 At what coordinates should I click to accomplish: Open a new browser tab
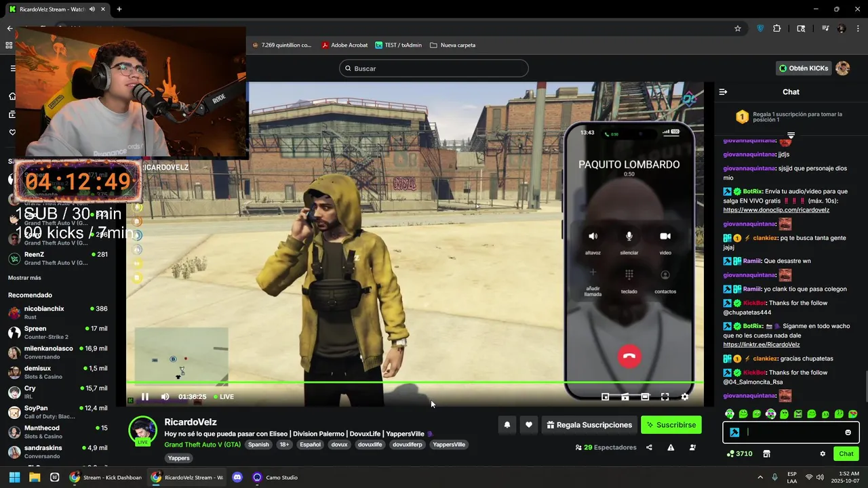119,9
